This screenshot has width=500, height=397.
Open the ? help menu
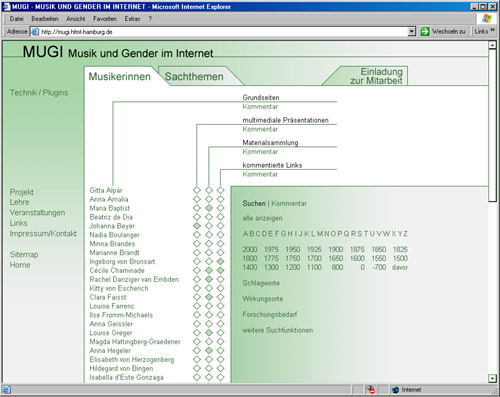point(150,19)
